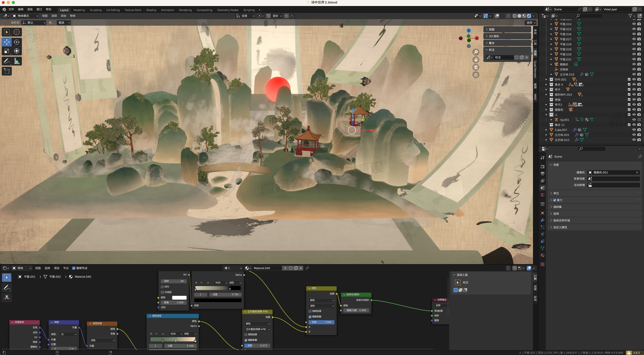The width and height of the screenshot is (644, 355).
Task: Expand the 视图 panel in sidebar
Action: (x=507, y=29)
